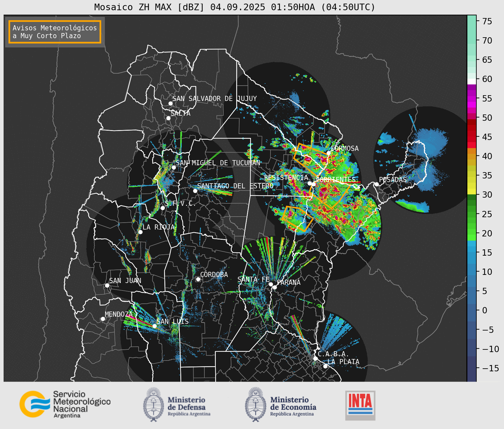This screenshot has width=504, height=429.
Task: Click the Santiago del Estero marker dot
Action: pos(195,191)
